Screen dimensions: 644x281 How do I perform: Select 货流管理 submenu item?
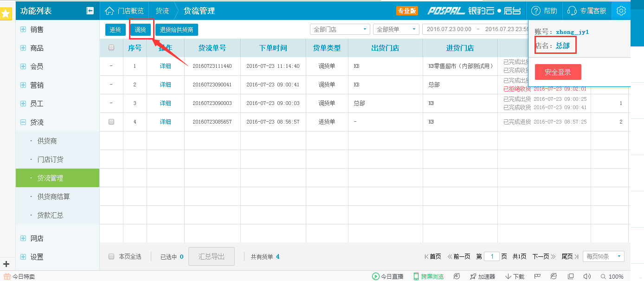(58, 178)
